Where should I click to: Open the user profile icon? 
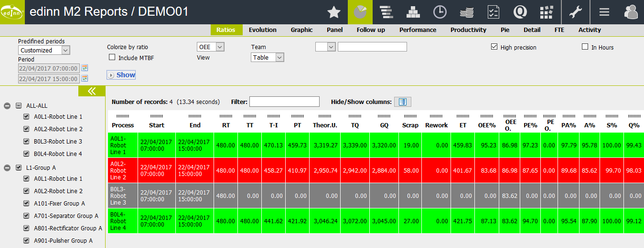coord(632,12)
